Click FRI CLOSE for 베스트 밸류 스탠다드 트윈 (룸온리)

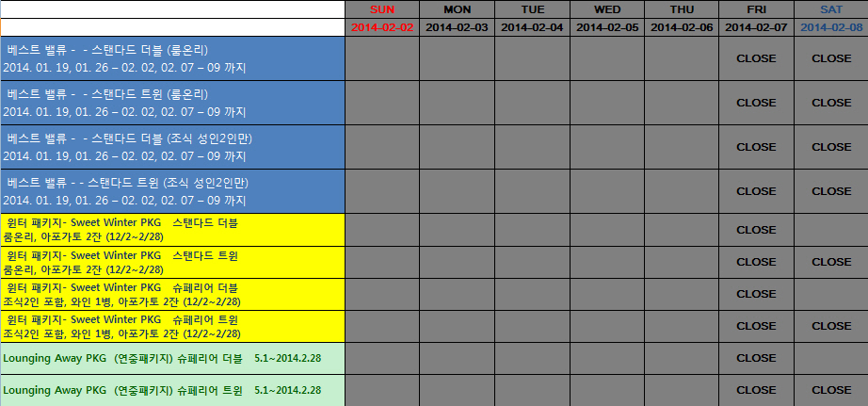pyautogui.click(x=756, y=103)
